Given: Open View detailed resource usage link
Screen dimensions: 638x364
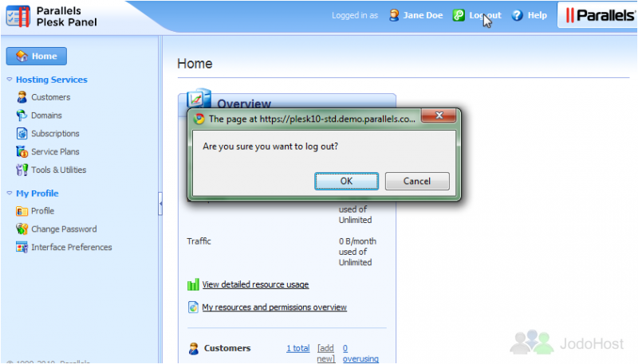Looking at the screenshot, I should pos(255,284).
